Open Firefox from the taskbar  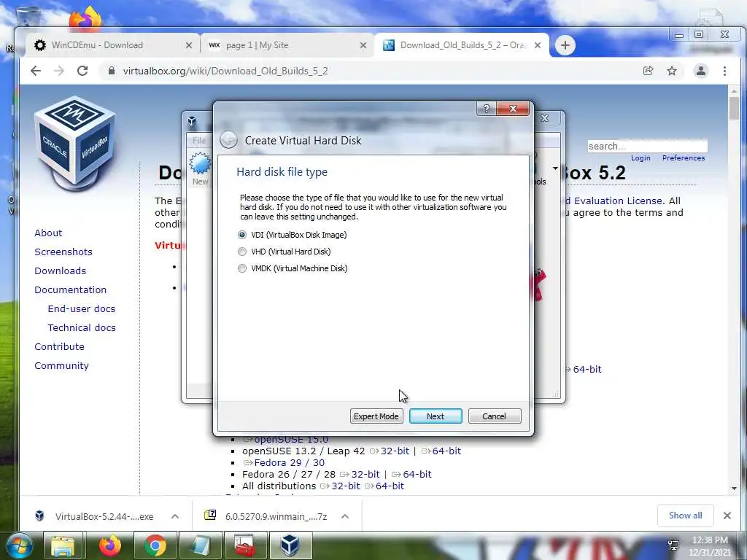(109, 546)
